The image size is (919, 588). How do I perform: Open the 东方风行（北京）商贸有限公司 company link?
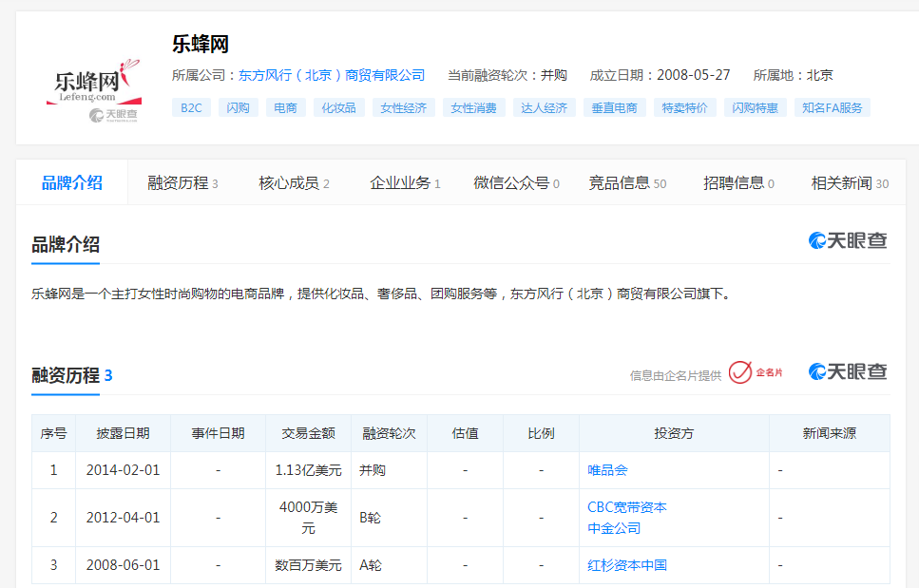click(332, 75)
